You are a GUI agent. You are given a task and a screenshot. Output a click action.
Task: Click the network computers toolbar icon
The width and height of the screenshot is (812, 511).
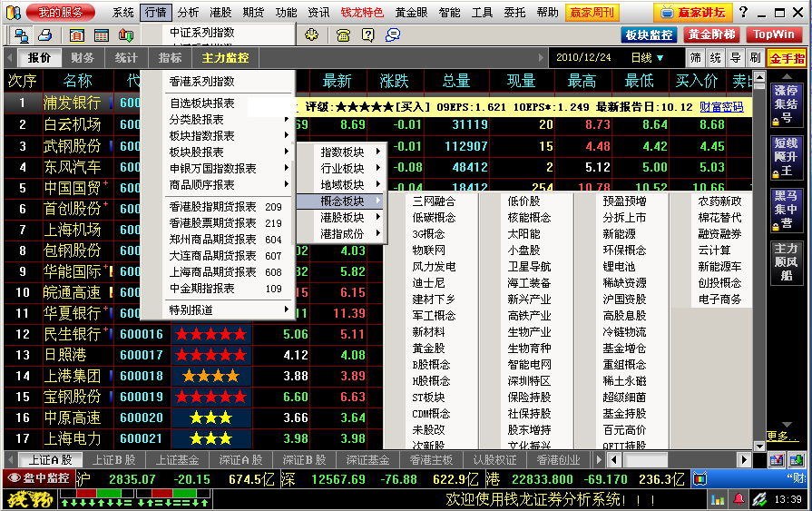click(21, 35)
